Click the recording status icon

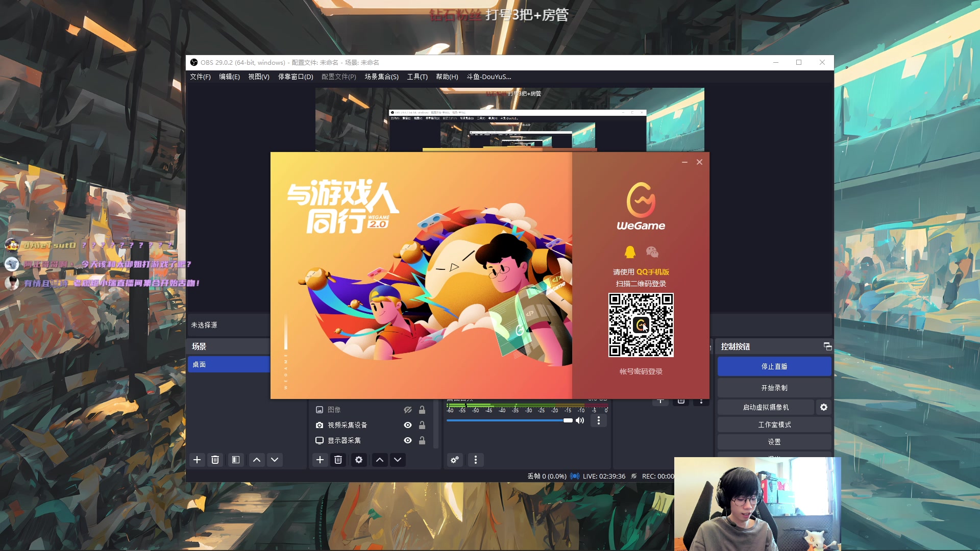click(x=634, y=476)
